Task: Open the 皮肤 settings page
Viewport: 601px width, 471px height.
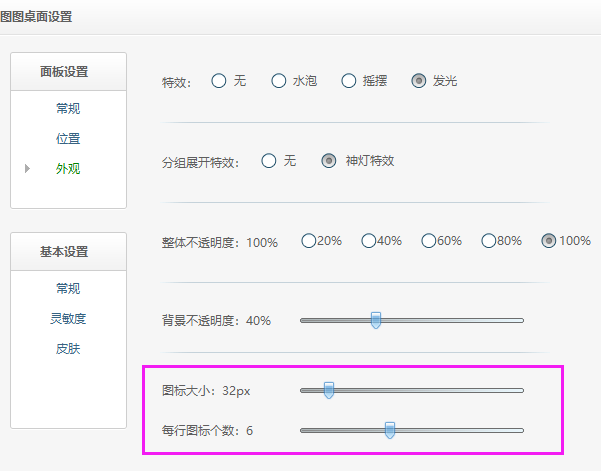Action: coord(68,348)
